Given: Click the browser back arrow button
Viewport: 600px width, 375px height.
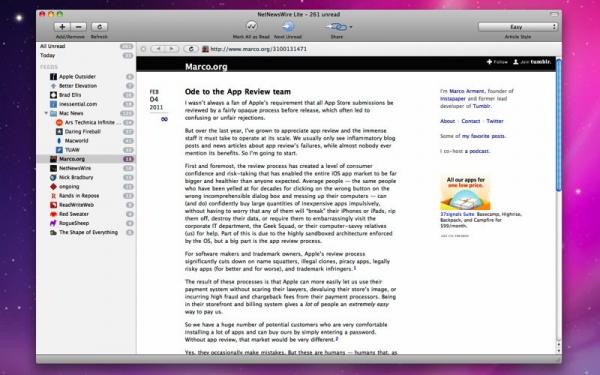Looking at the screenshot, I should (158, 49).
